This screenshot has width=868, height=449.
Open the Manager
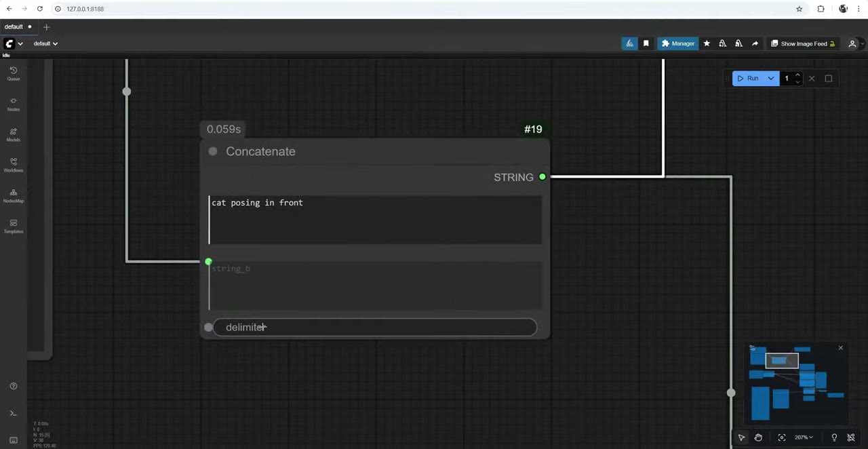pos(677,43)
